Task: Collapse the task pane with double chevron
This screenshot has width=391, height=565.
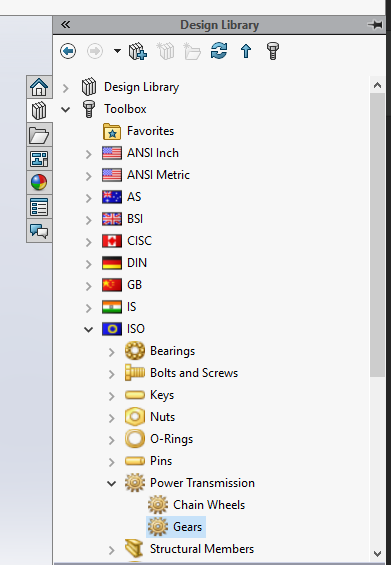Action: point(65,25)
